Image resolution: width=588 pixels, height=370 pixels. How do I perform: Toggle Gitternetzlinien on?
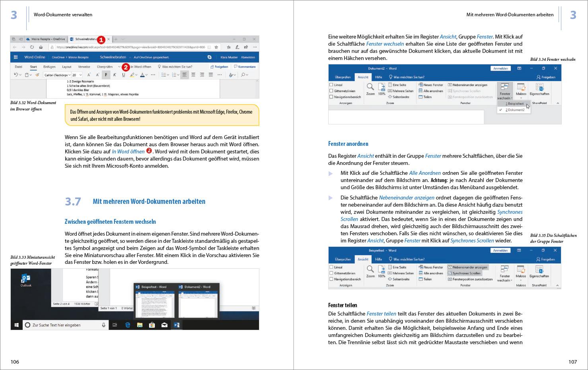point(331,91)
